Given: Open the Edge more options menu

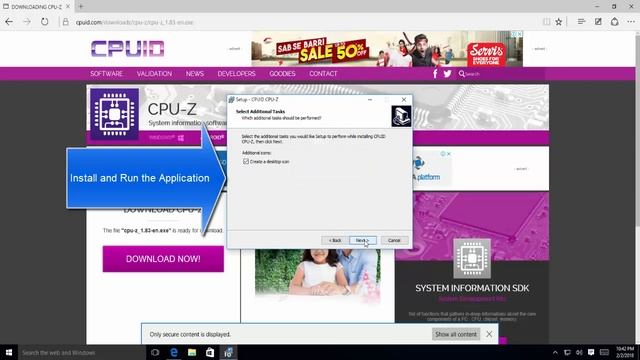Looking at the screenshot, I should coord(631,22).
